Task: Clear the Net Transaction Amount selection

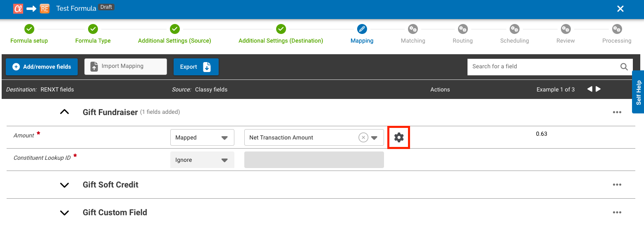Action: click(x=363, y=137)
